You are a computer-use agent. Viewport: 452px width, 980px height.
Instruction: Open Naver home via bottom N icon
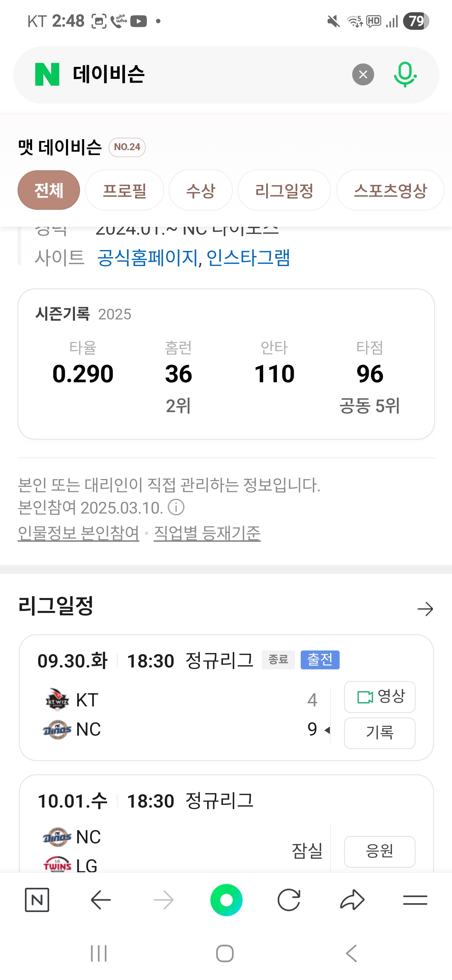pyautogui.click(x=37, y=900)
